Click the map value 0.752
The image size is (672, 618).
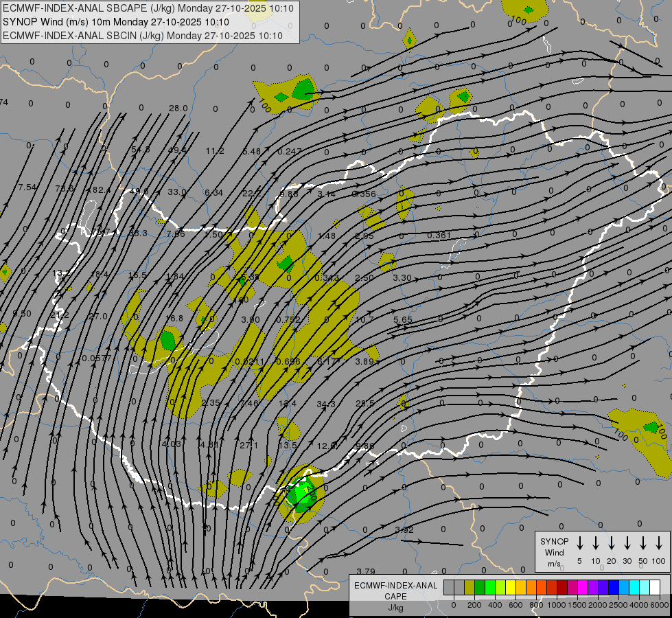pyautogui.click(x=288, y=319)
